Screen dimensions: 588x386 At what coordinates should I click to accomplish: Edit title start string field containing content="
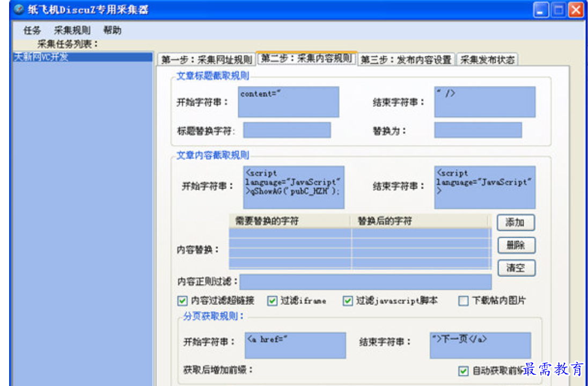click(x=289, y=102)
